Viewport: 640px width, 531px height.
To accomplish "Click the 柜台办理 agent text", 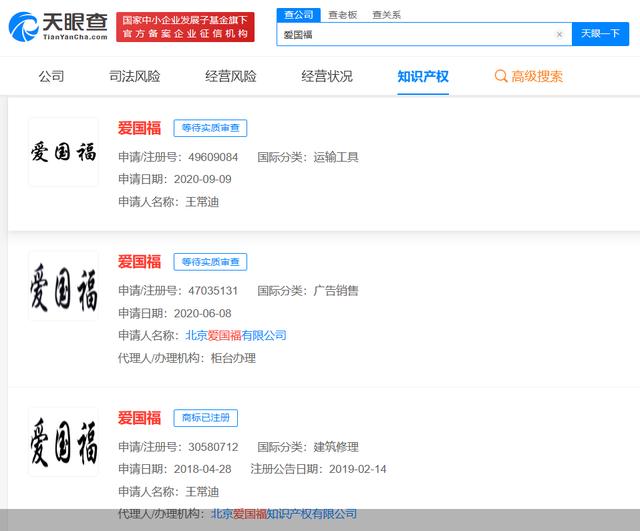I will pyautogui.click(x=233, y=358).
